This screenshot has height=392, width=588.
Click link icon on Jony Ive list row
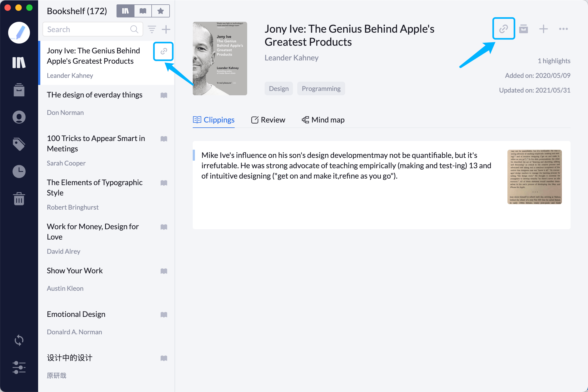pos(164,51)
